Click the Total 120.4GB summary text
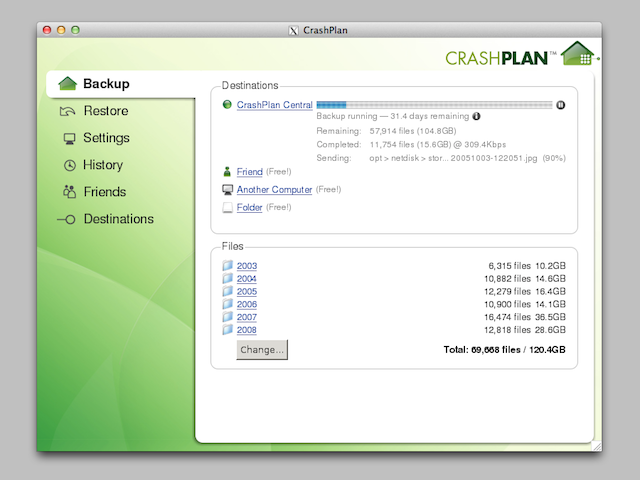The image size is (640, 480). tap(504, 350)
